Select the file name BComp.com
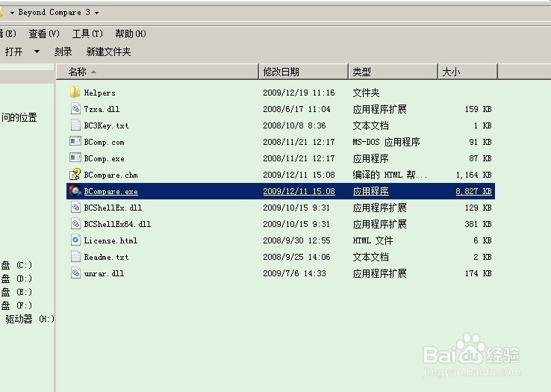 pyautogui.click(x=104, y=142)
